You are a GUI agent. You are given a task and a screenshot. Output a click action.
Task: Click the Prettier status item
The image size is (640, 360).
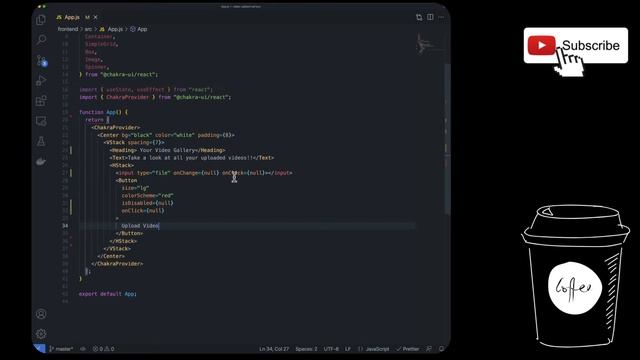[x=408, y=349]
